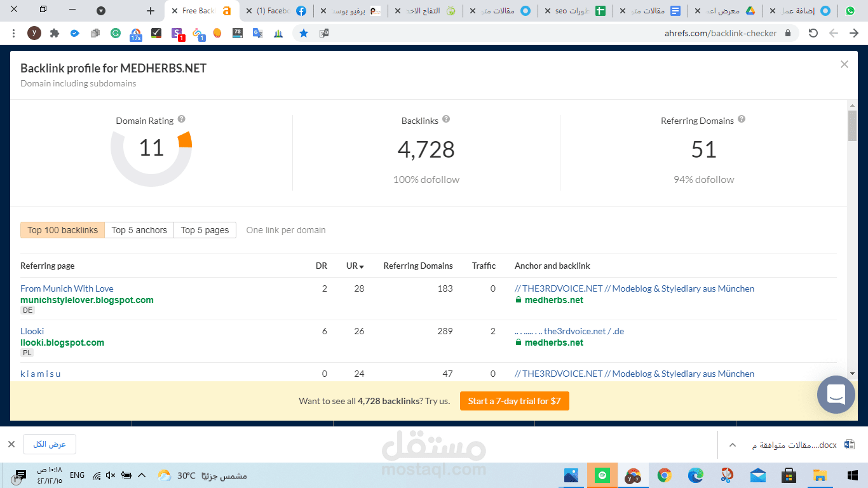Click the Backlinks help question mark
This screenshot has width=868, height=488.
click(x=446, y=119)
